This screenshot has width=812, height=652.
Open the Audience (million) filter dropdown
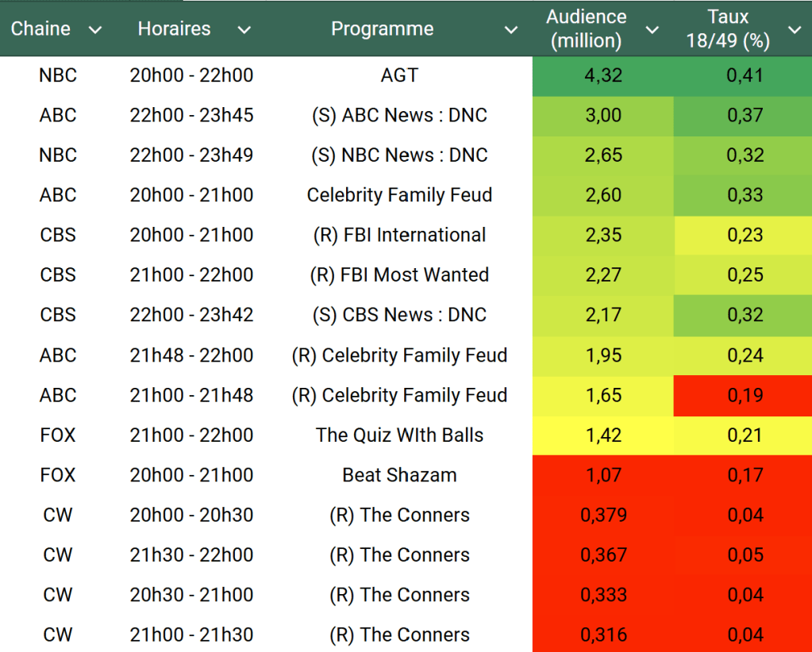tap(652, 30)
